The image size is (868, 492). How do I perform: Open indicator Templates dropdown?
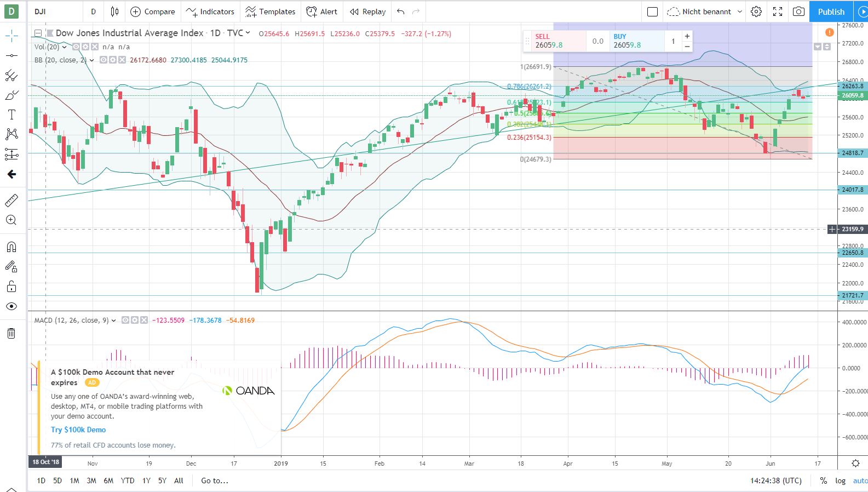click(x=270, y=12)
